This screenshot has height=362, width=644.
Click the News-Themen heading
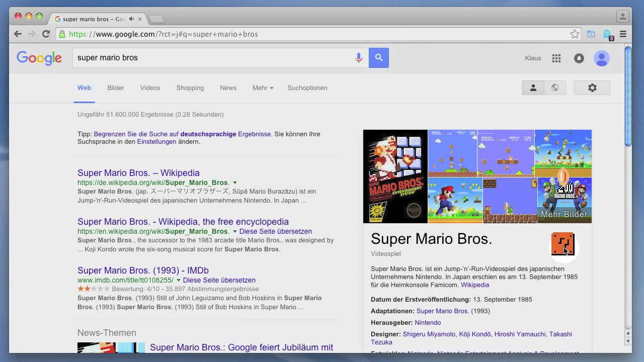point(107,333)
